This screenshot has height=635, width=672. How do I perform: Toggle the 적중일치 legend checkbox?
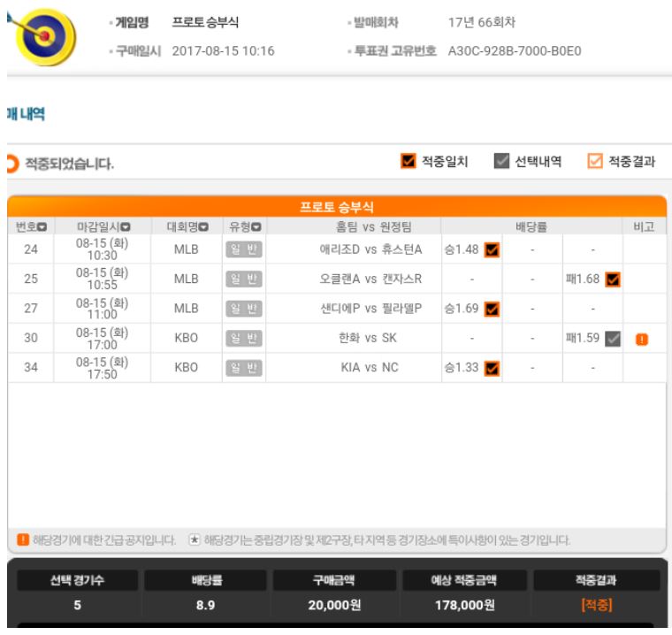[408, 161]
